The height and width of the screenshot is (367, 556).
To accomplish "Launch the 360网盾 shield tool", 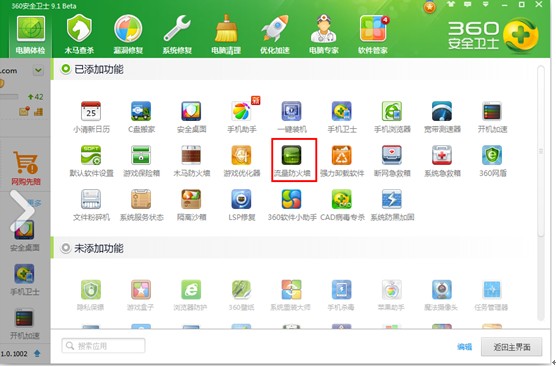I will click(x=492, y=161).
